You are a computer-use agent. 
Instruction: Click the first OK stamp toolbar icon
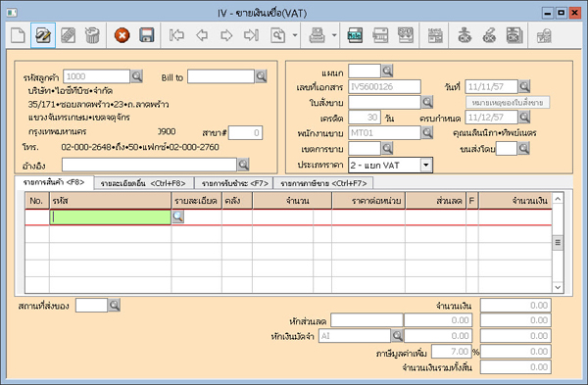(465, 35)
